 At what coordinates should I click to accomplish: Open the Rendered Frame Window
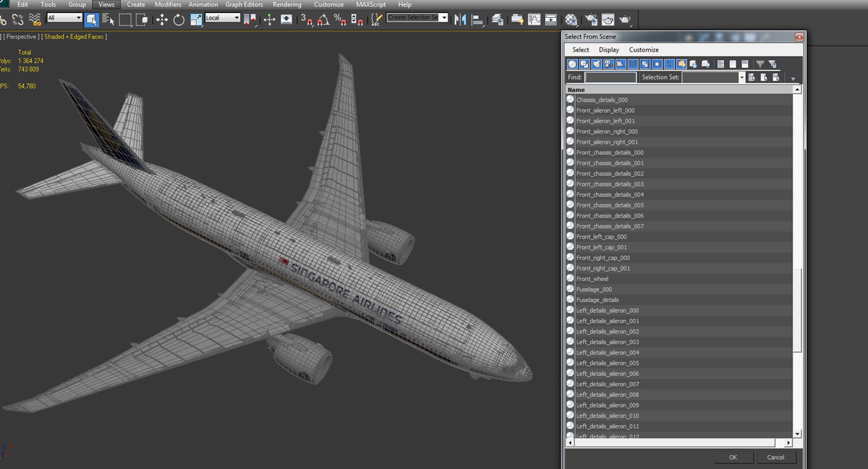pyautogui.click(x=608, y=19)
